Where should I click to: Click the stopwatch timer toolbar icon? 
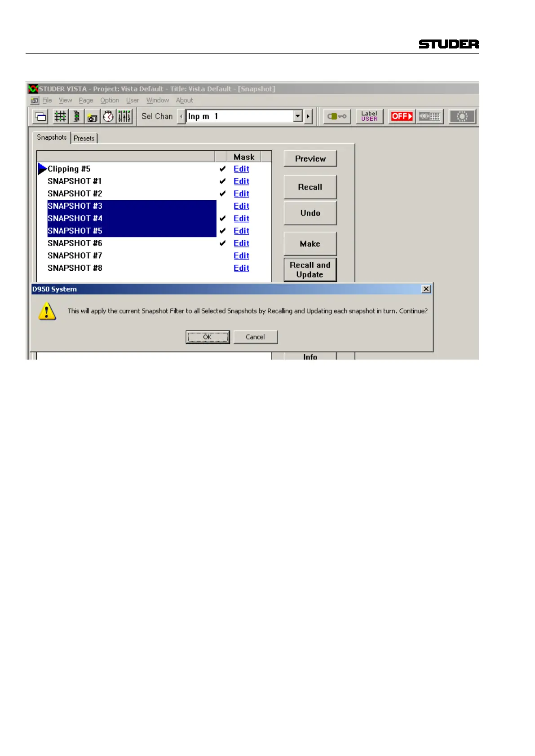(108, 117)
